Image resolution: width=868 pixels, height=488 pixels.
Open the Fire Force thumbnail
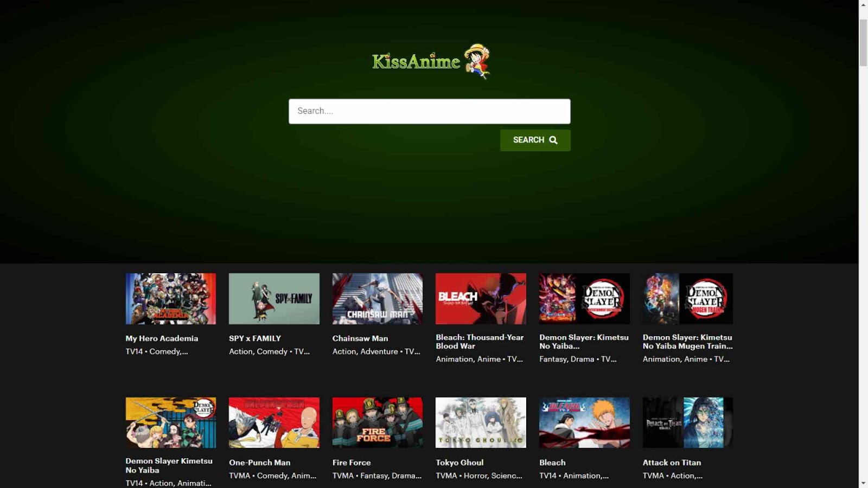[x=378, y=423]
